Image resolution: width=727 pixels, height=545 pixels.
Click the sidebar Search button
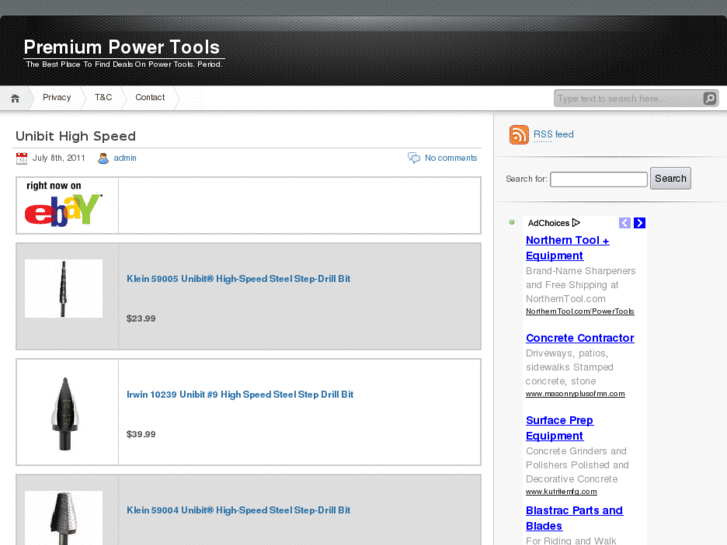[x=670, y=179]
